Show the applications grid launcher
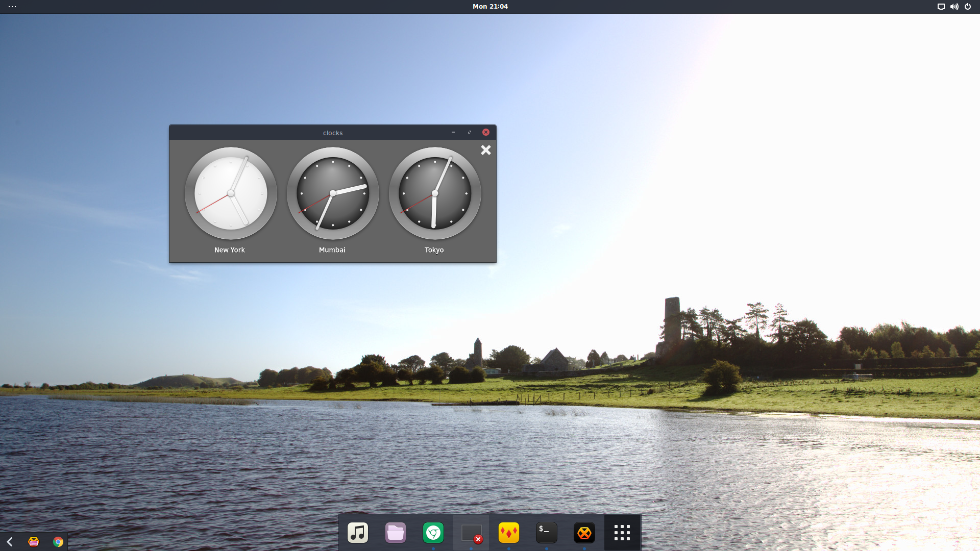Image resolution: width=980 pixels, height=551 pixels. click(x=622, y=533)
